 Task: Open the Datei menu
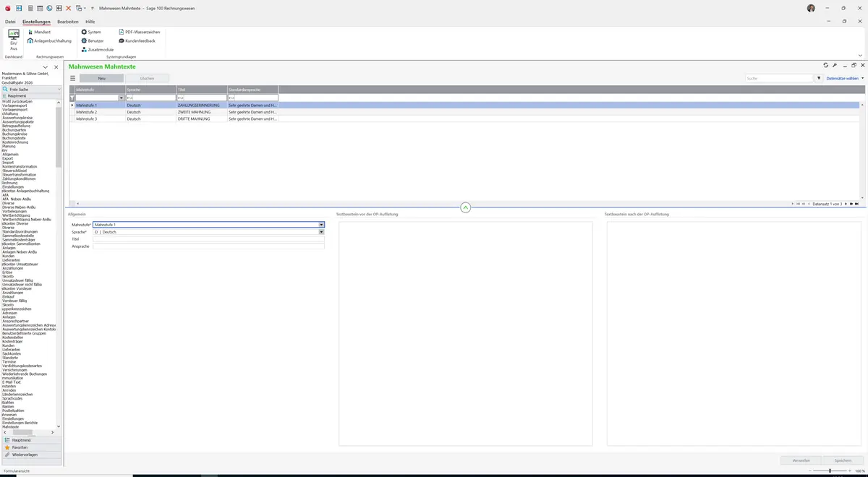tap(10, 22)
